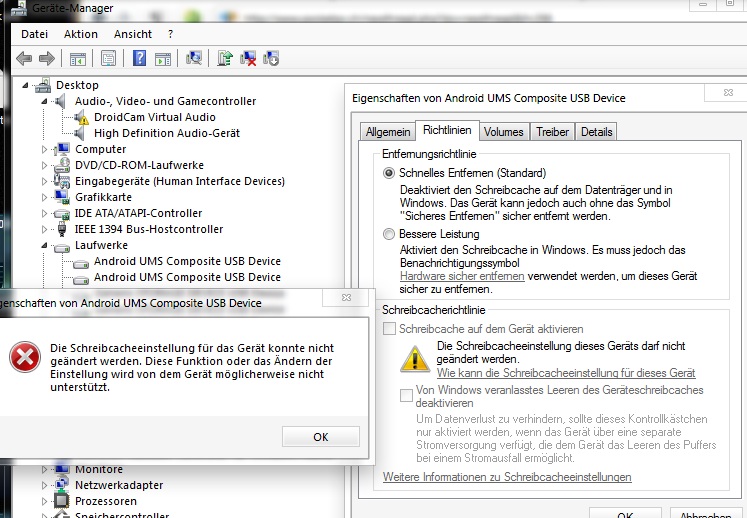Select first Android UMS Composite USB Device
This screenshot has height=518, width=747.
(187, 262)
